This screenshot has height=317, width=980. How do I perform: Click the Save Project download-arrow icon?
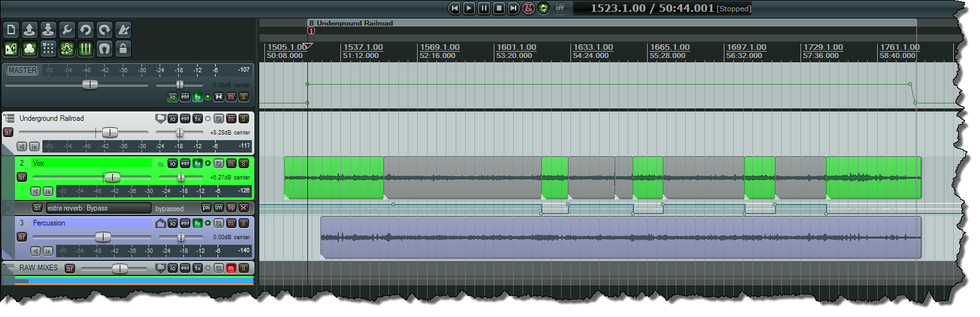[x=49, y=30]
